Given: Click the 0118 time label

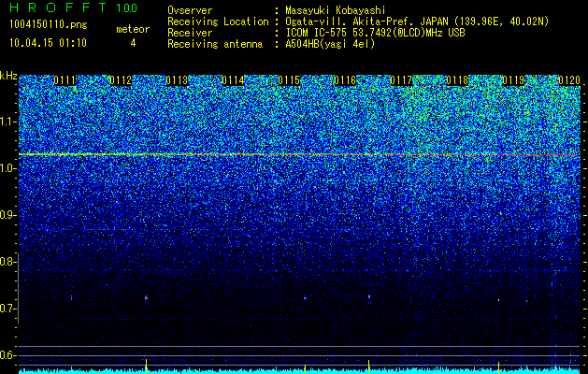Looking at the screenshot, I should point(457,80).
